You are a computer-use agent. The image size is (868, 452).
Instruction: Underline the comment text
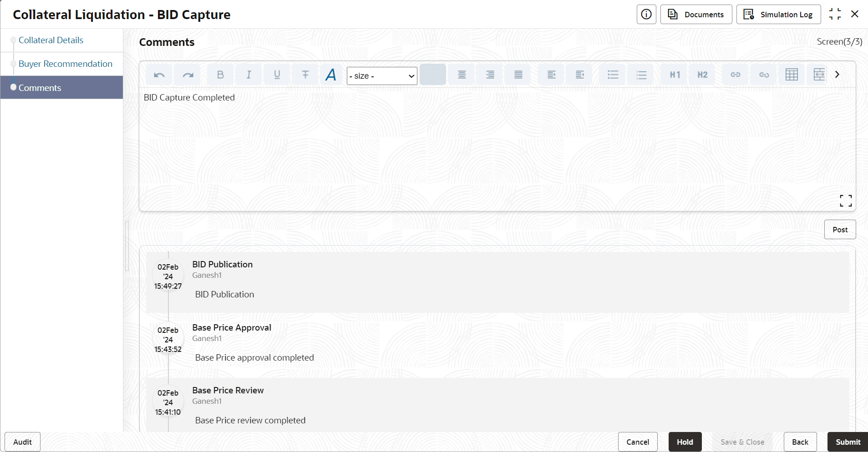(277, 75)
